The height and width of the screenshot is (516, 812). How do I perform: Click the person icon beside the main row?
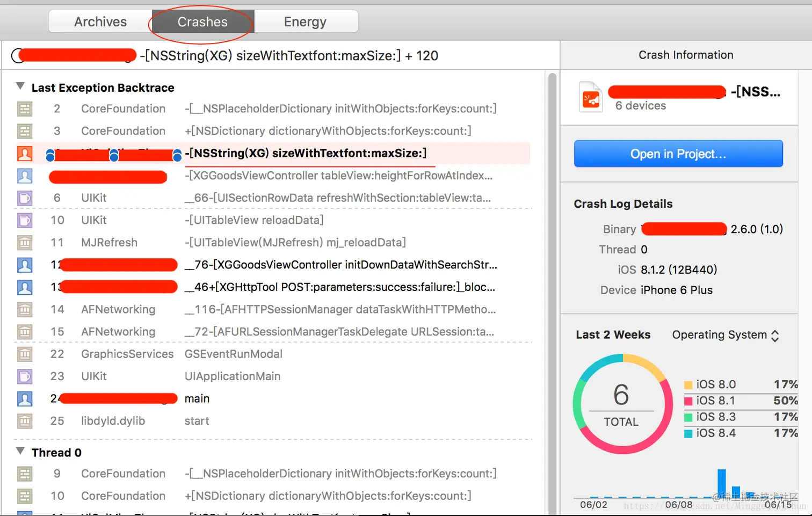tap(25, 399)
